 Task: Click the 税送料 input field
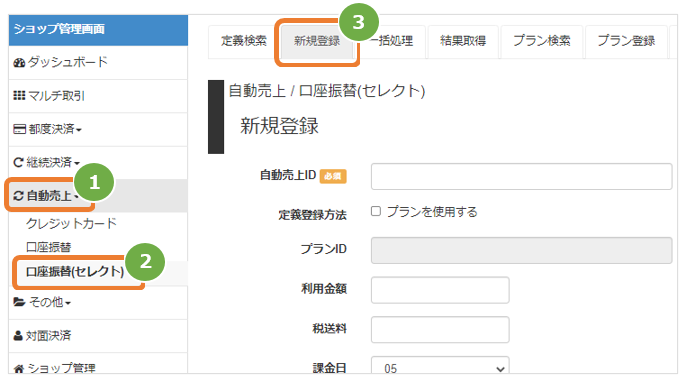pyautogui.click(x=440, y=329)
